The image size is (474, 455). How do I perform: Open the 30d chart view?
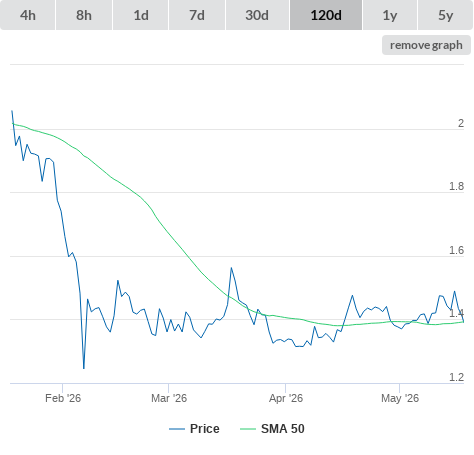(257, 15)
